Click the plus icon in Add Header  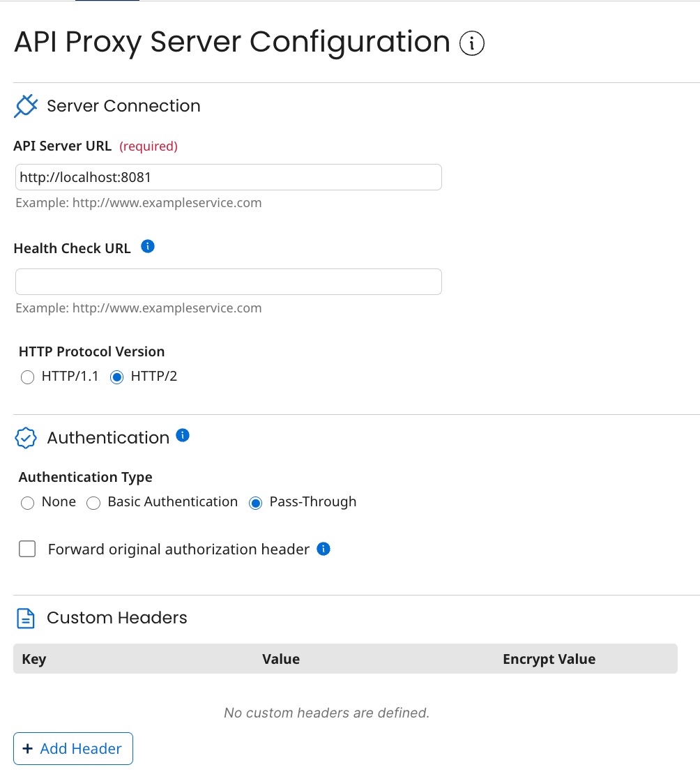tap(28, 748)
